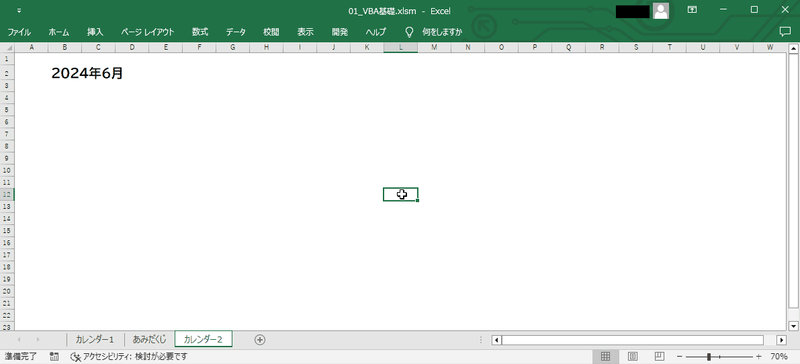Viewport: 800px width, 364px height.
Task: Add a new sheet with plus icon
Action: 260,339
